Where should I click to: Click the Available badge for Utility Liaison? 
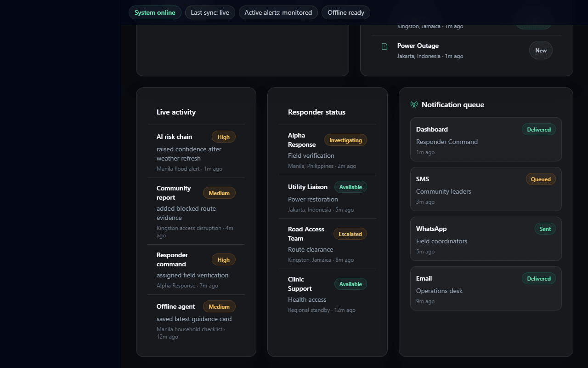tap(351, 187)
